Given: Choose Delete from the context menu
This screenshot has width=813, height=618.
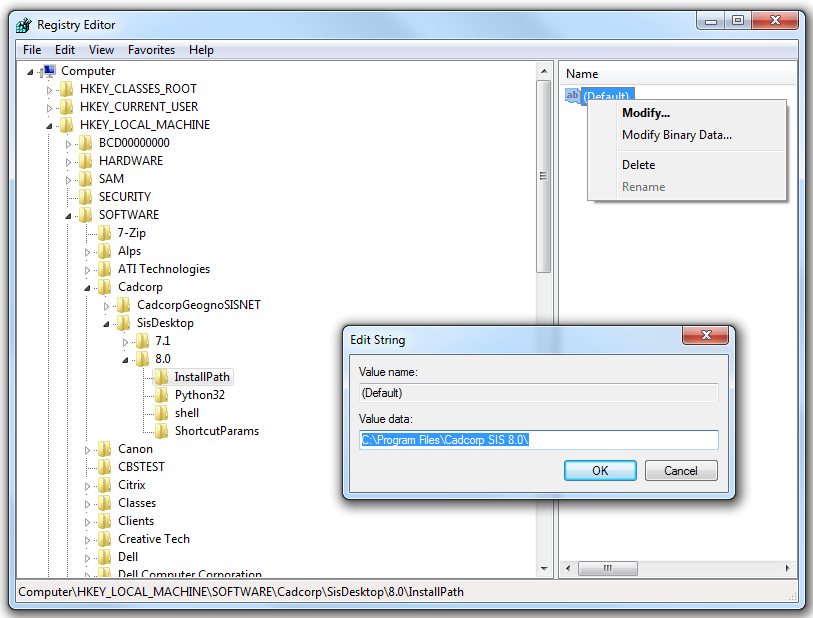Looking at the screenshot, I should [x=686, y=165].
